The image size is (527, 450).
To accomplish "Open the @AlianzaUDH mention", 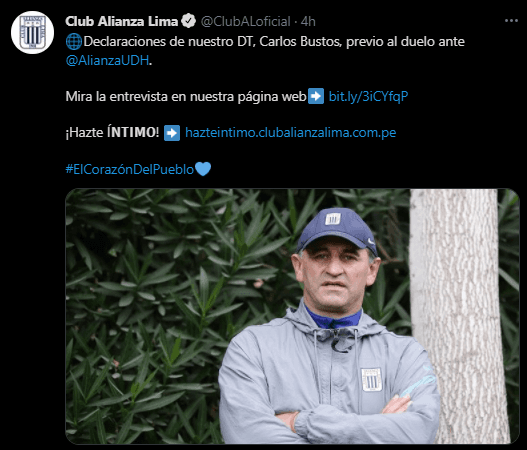I will [x=107, y=60].
